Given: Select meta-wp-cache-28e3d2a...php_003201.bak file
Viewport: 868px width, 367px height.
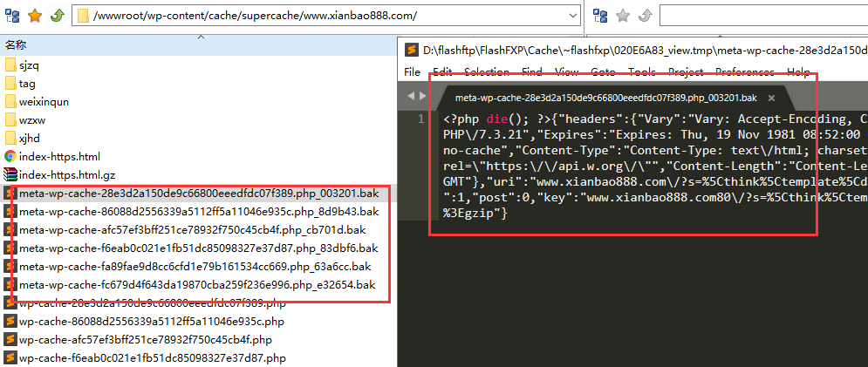Looking at the screenshot, I should click(x=199, y=194).
